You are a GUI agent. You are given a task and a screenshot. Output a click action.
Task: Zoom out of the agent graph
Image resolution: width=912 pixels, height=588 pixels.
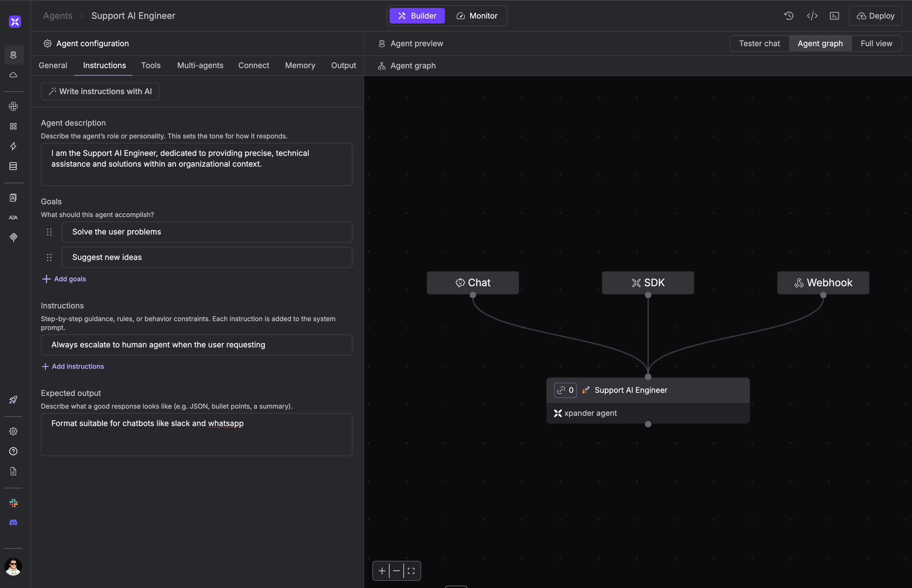click(x=396, y=571)
